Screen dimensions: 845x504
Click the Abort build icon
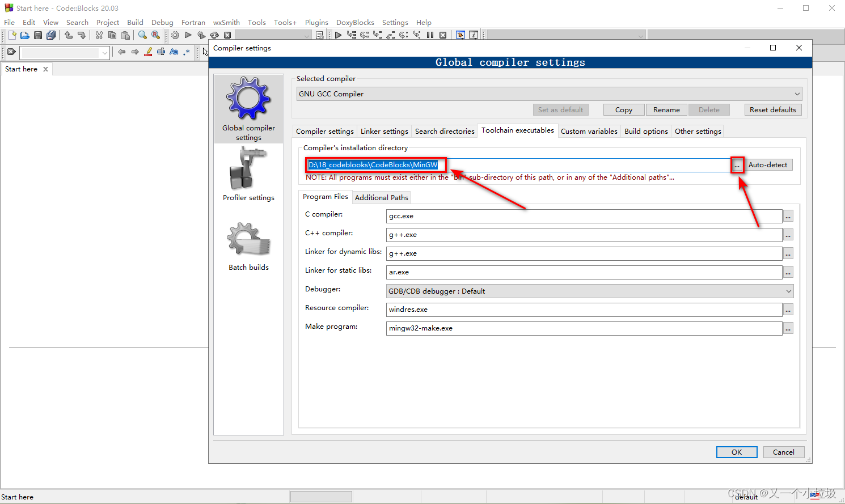click(227, 35)
